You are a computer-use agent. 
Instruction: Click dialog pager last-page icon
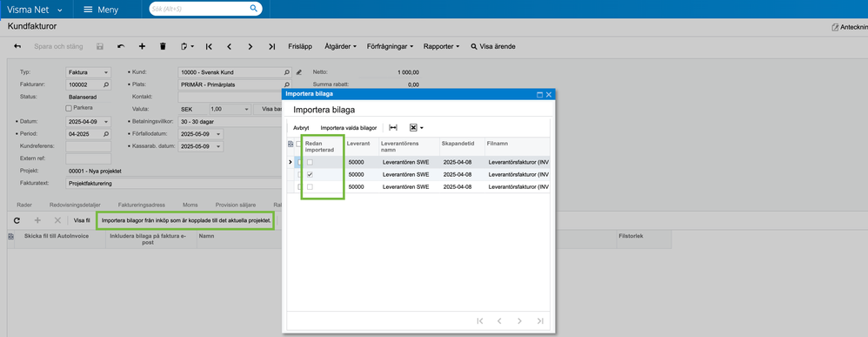pos(540,320)
